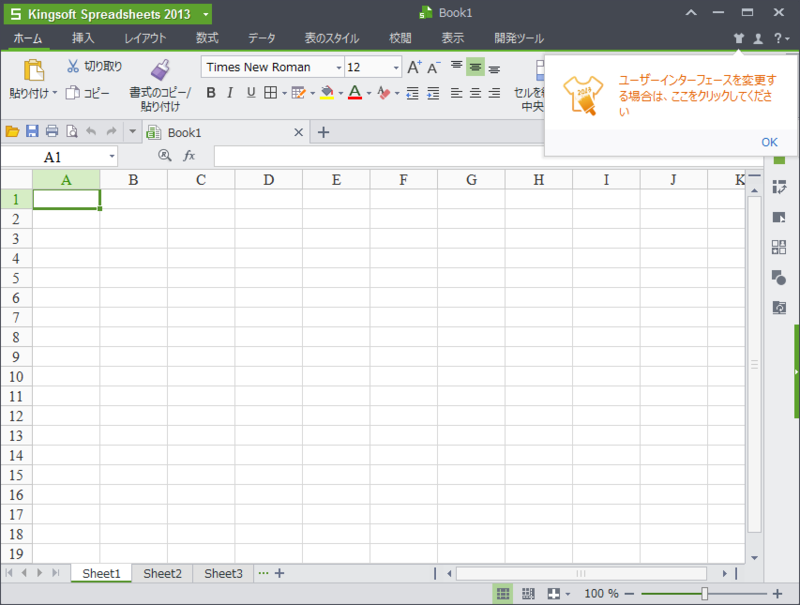Open the 挿入 ribbon tab
This screenshot has height=605, width=800.
(83, 38)
